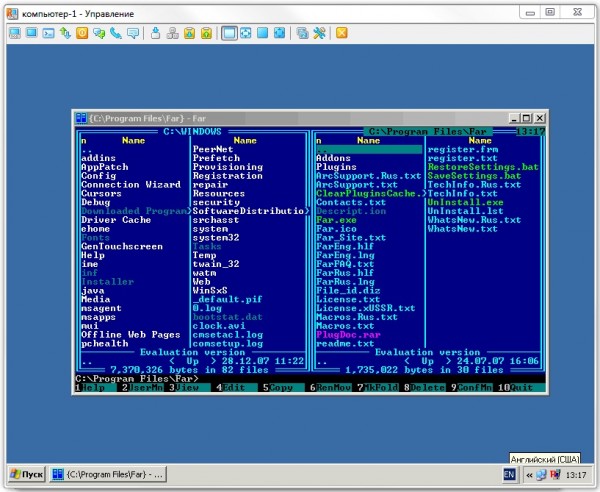Select the highlighted '..' entry in right panel
Image resolution: width=600 pixels, height=492 pixels.
pyautogui.click(x=369, y=150)
